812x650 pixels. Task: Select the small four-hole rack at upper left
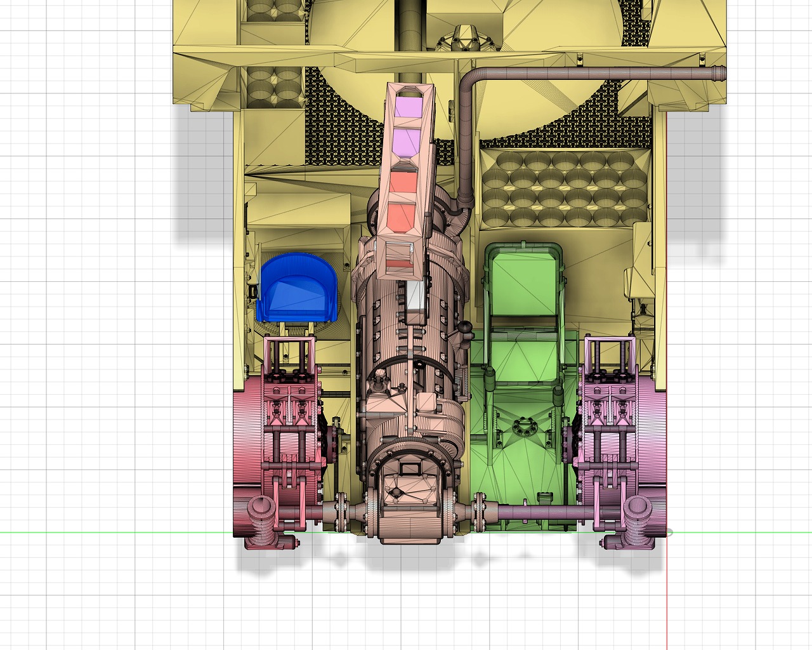(275, 86)
